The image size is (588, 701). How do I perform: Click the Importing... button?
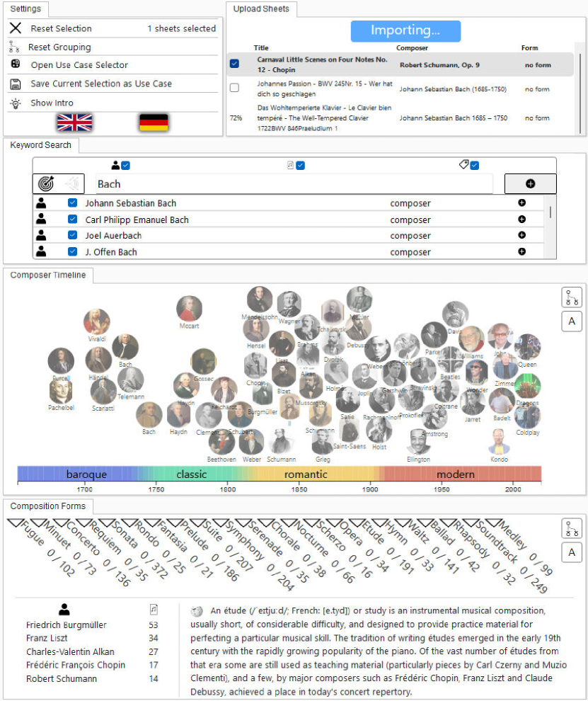click(x=405, y=30)
